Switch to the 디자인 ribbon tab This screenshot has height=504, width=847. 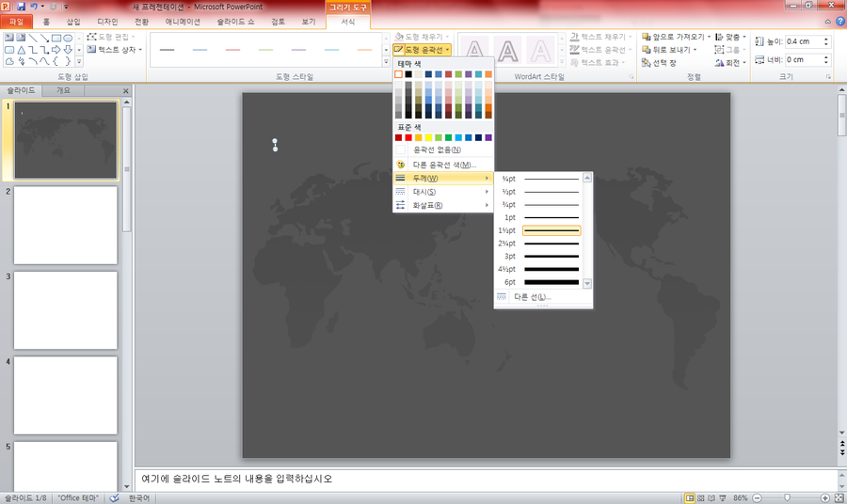(x=107, y=22)
